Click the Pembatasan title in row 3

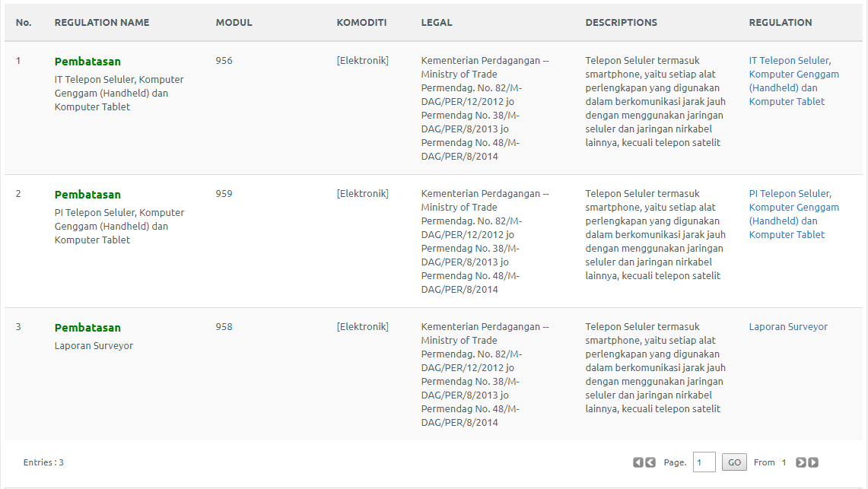click(x=87, y=328)
